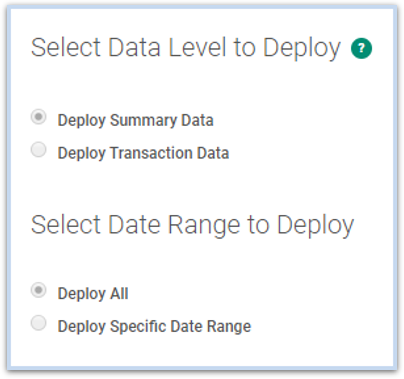The width and height of the screenshot is (404, 379).
Task: Click the Deploy Summary Data label text
Action: tap(135, 120)
